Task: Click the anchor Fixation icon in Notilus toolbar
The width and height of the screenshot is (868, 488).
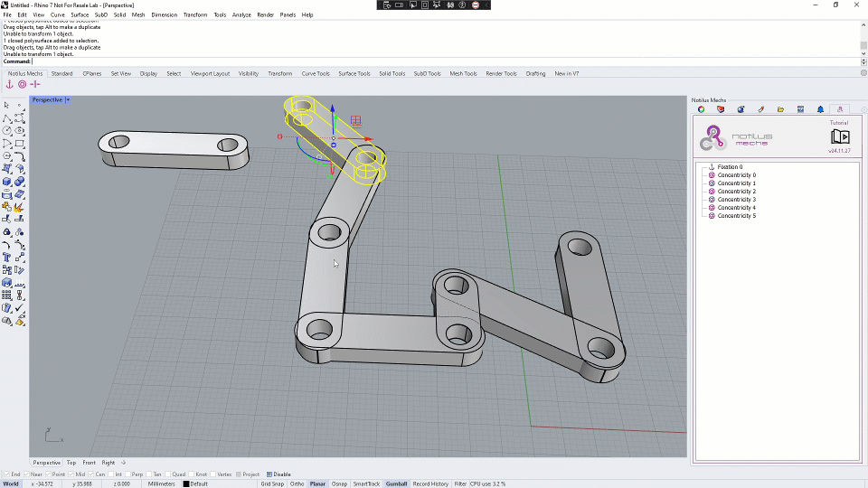Action: [9, 84]
